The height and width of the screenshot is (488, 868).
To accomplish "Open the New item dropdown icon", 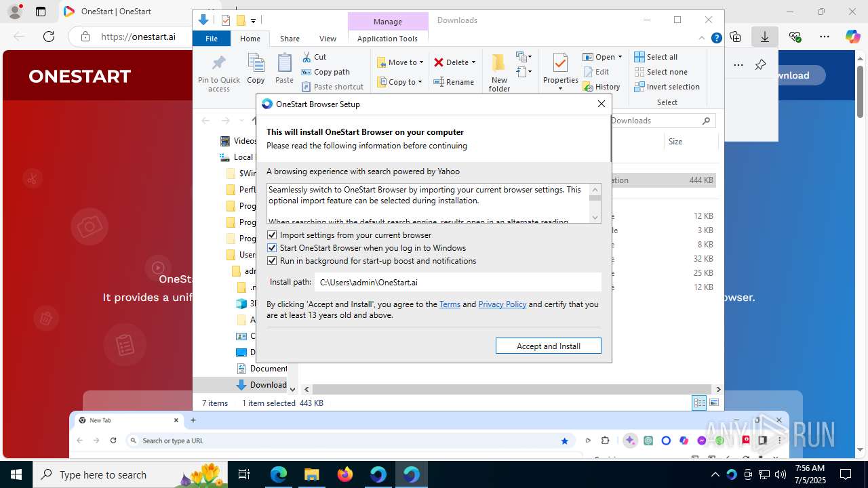I will [524, 57].
